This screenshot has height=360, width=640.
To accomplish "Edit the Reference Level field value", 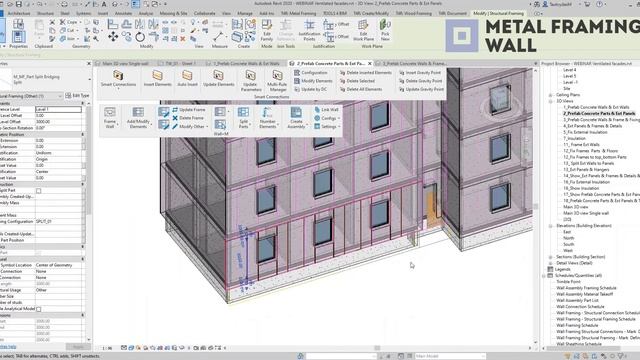I will tap(58, 109).
